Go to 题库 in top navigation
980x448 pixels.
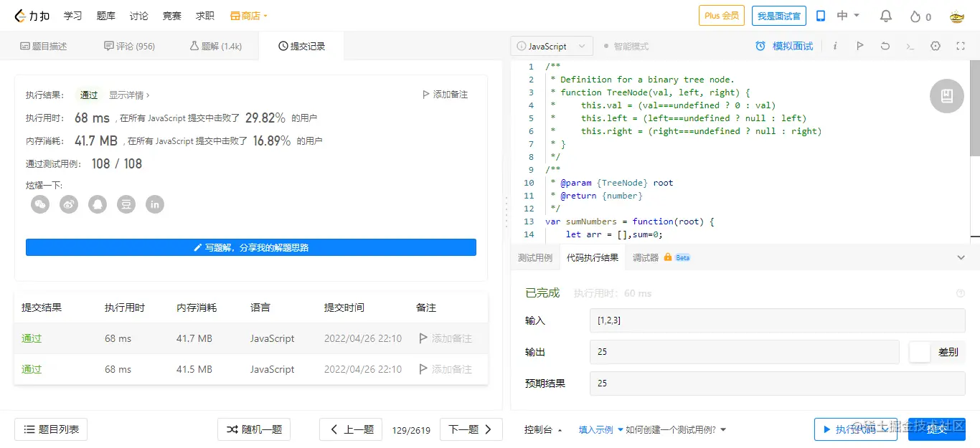click(105, 16)
